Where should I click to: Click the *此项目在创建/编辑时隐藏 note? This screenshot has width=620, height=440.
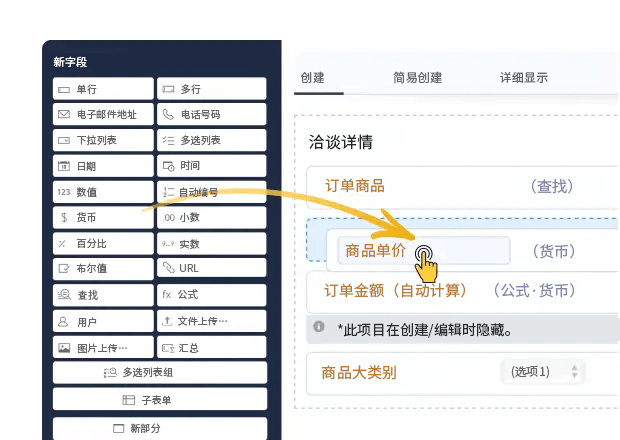[424, 330]
